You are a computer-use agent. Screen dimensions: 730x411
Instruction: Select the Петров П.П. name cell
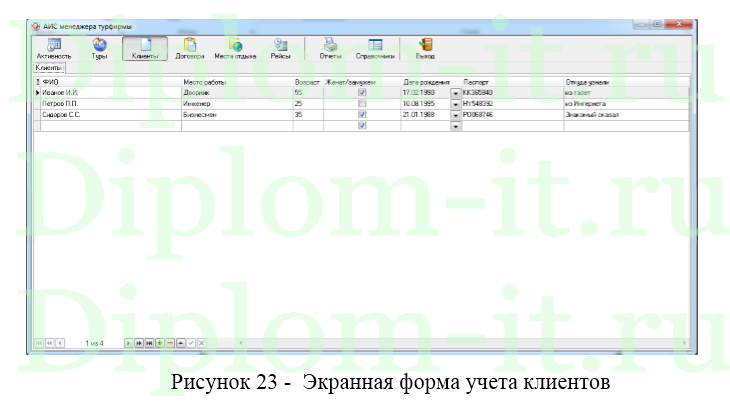click(111, 103)
